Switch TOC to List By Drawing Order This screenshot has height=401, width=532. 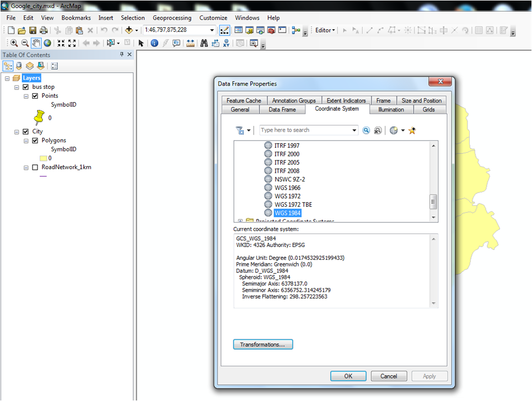(8, 66)
